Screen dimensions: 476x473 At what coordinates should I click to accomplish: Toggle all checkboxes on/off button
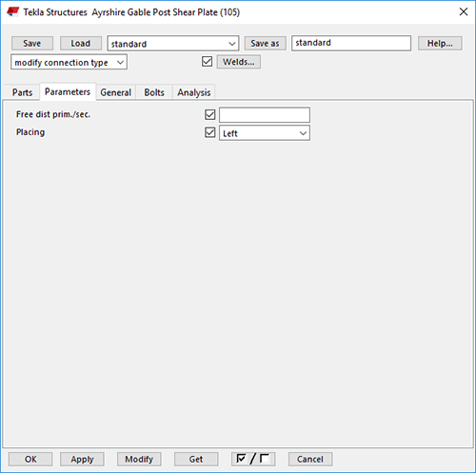click(x=253, y=459)
